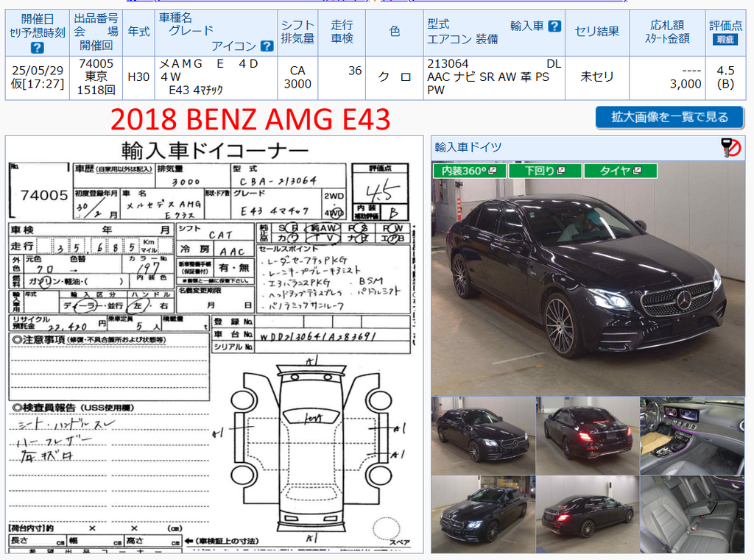Open the auction inspection sheet image
The image size is (754, 560).
coord(214,344)
